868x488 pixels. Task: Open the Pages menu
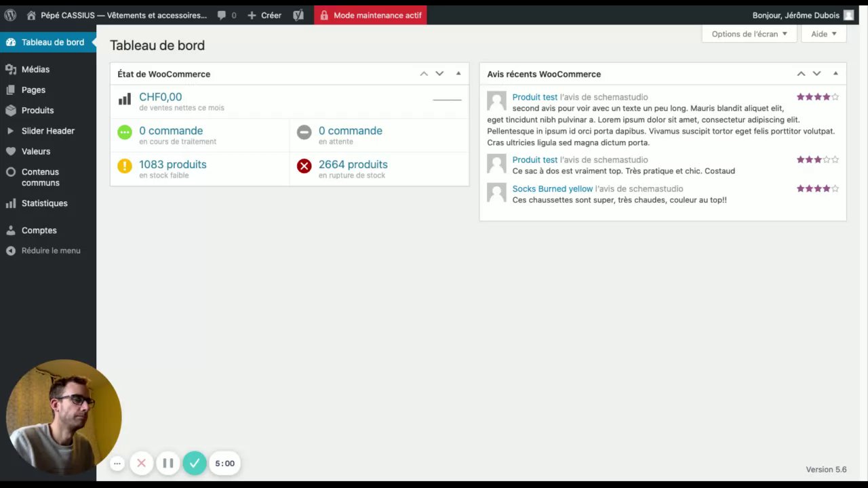[x=48, y=89]
